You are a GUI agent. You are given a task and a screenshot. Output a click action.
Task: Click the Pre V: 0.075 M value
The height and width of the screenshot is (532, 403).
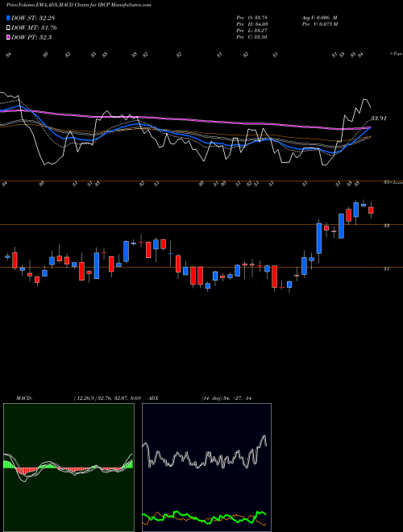tap(321, 24)
